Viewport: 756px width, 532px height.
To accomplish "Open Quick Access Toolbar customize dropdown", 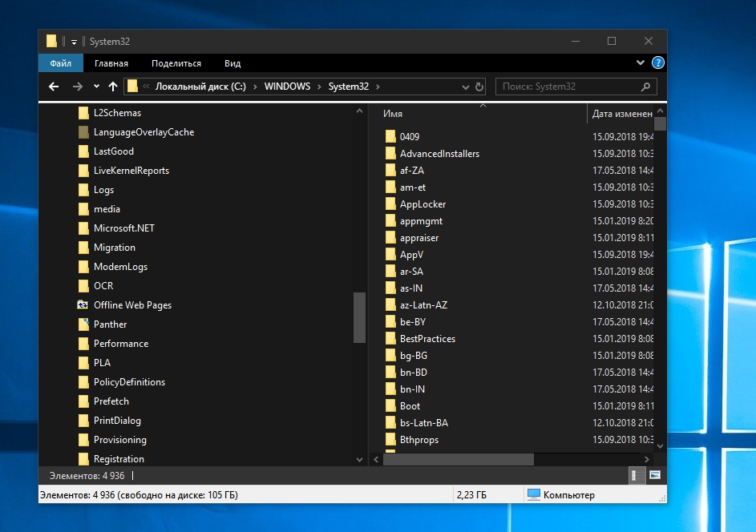I will tap(74, 42).
